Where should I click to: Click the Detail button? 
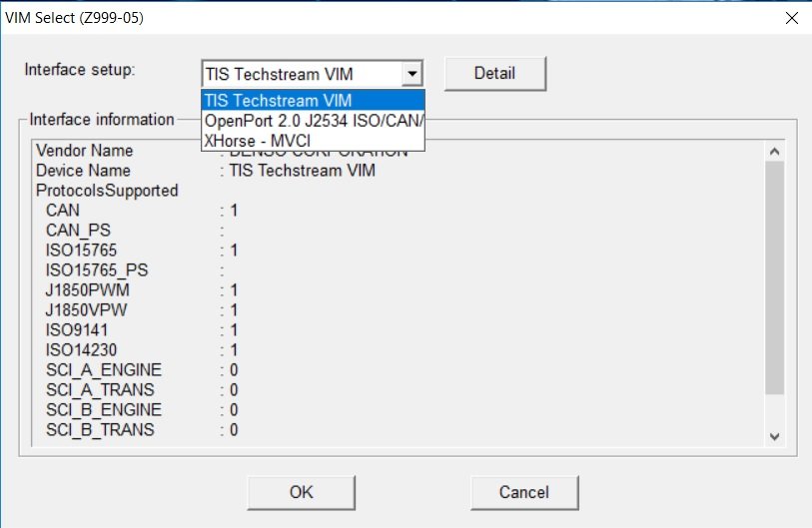(495, 74)
